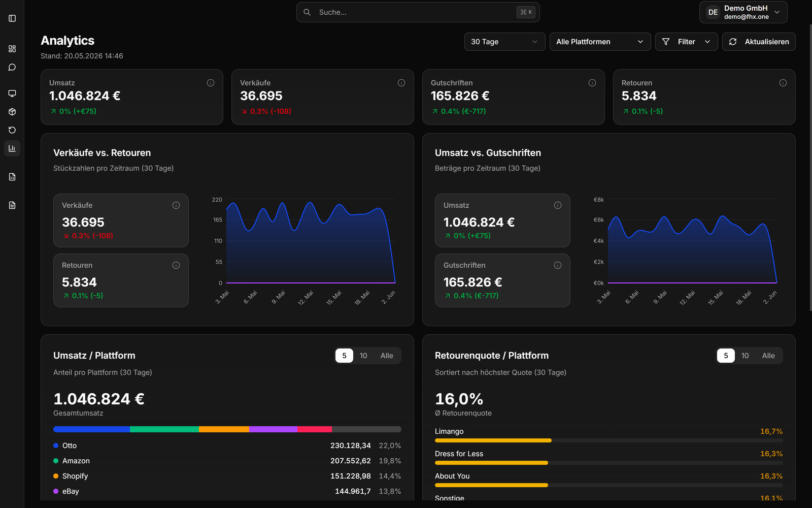Click the Stand: 20.05.2026 14:46 timestamp
This screenshot has height=508, width=812.
click(x=82, y=56)
